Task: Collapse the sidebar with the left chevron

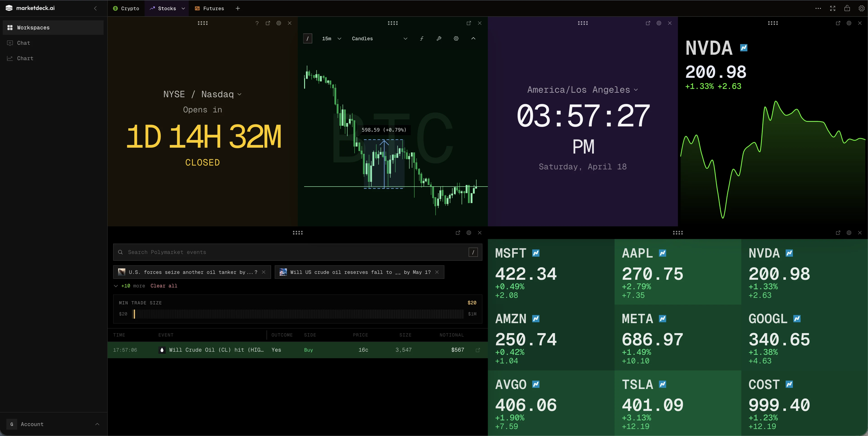Action: click(95, 8)
